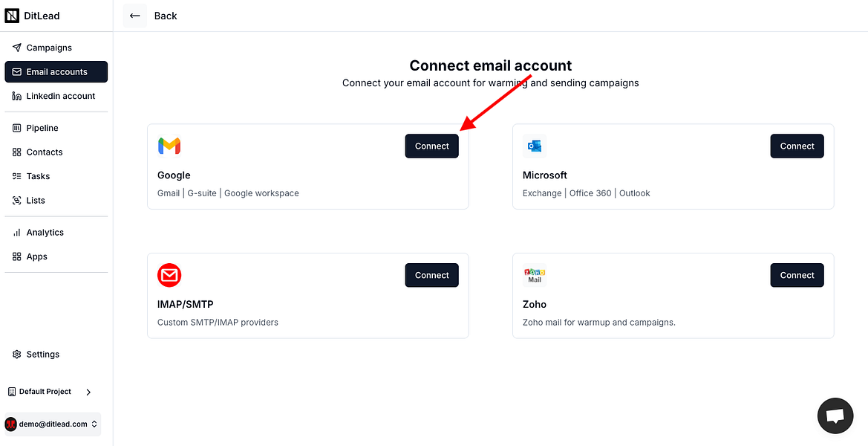The width and height of the screenshot is (868, 446).
Task: Click the back arrow icon
Action: (134, 16)
